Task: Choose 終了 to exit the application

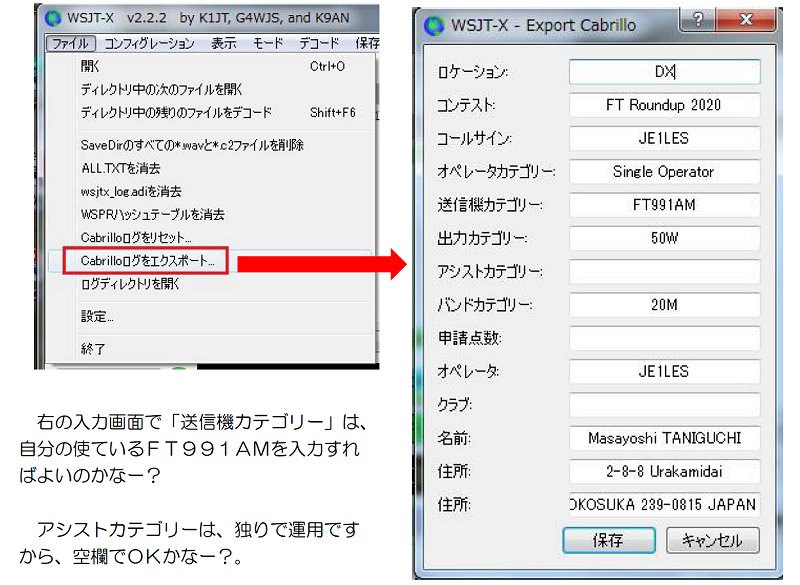Action: click(211, 349)
